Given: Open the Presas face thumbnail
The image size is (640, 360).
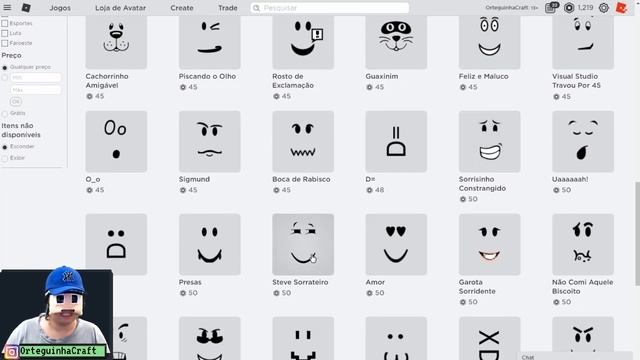Looking at the screenshot, I should [210, 244].
